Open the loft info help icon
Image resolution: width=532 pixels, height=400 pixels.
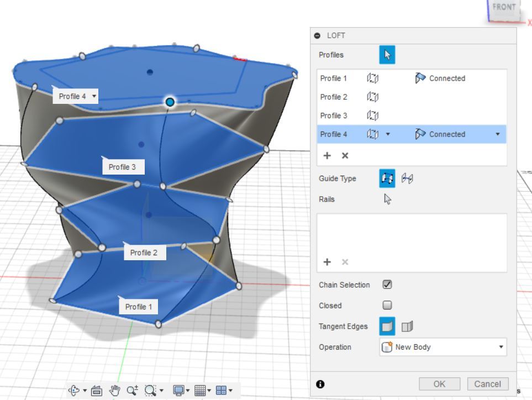(x=320, y=384)
